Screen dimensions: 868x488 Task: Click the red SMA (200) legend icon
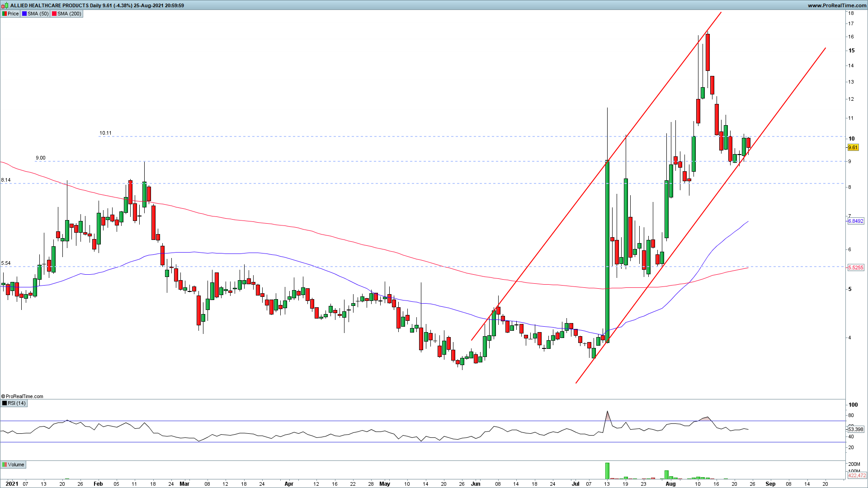(x=54, y=14)
